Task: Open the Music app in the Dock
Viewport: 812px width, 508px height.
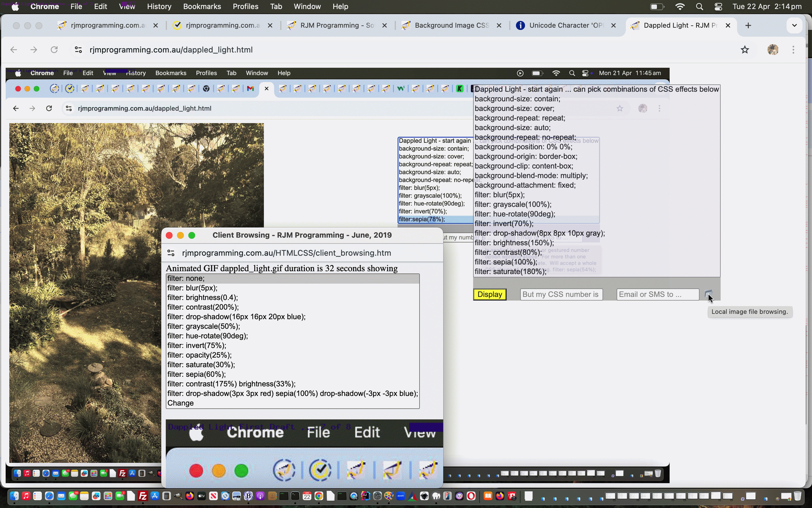Action: click(26, 496)
